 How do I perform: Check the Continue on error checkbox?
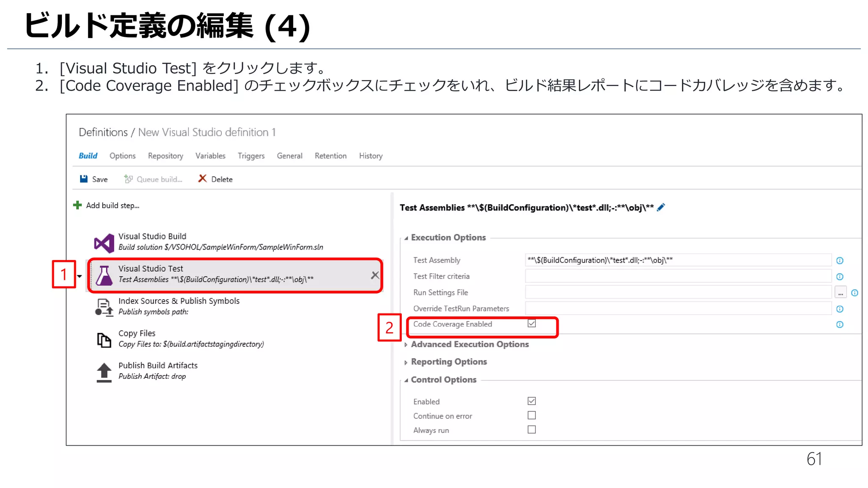531,415
